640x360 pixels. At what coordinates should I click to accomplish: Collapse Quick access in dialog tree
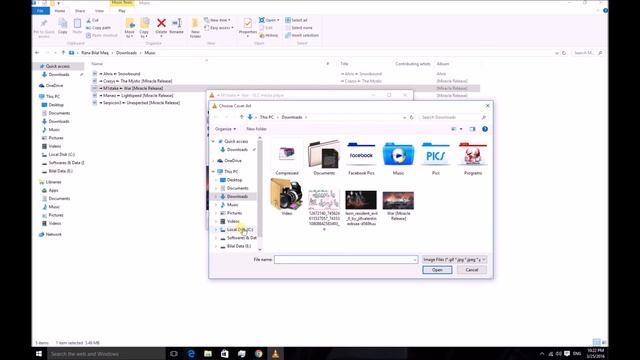point(213,141)
